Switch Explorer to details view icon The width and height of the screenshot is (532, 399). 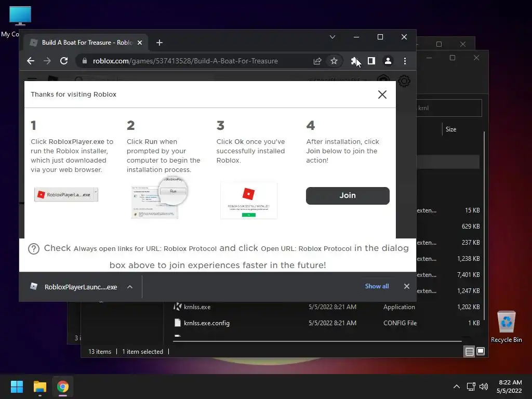point(469,352)
